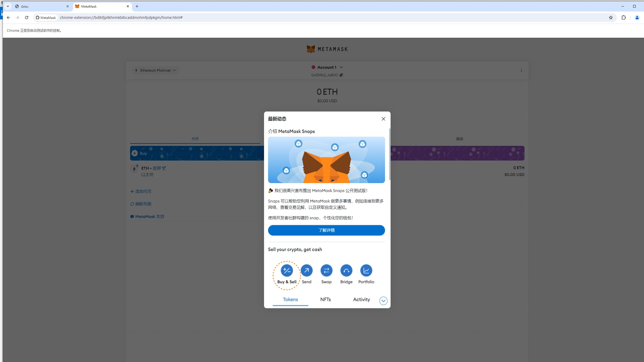Close the data: browser tab
This screenshot has height=362, width=644.
coord(67,6)
